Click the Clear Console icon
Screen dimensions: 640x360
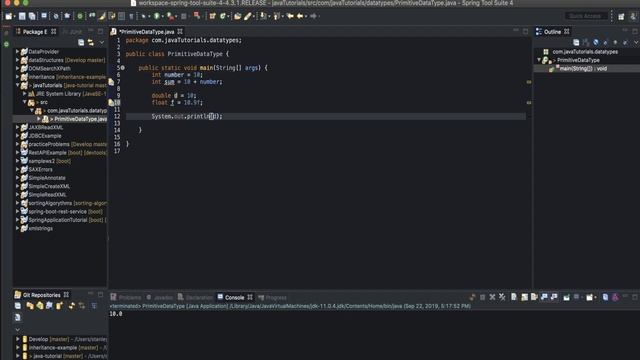coord(514,297)
